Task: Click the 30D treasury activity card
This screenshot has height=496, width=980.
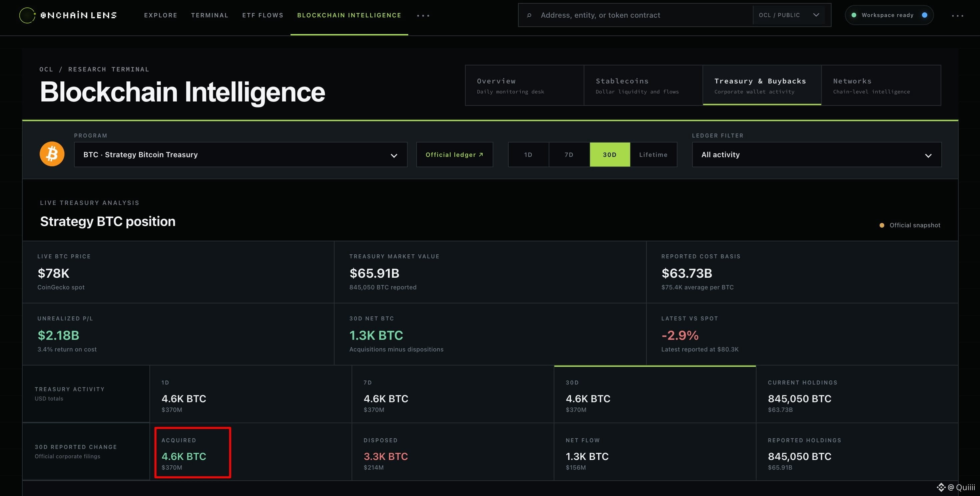Action: click(x=655, y=394)
